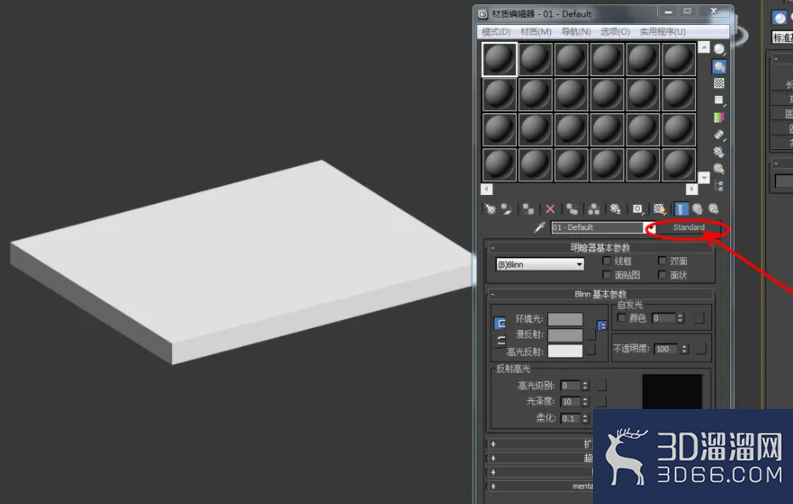Open the 模式(D) menu
The width and height of the screenshot is (793, 504).
(x=496, y=32)
